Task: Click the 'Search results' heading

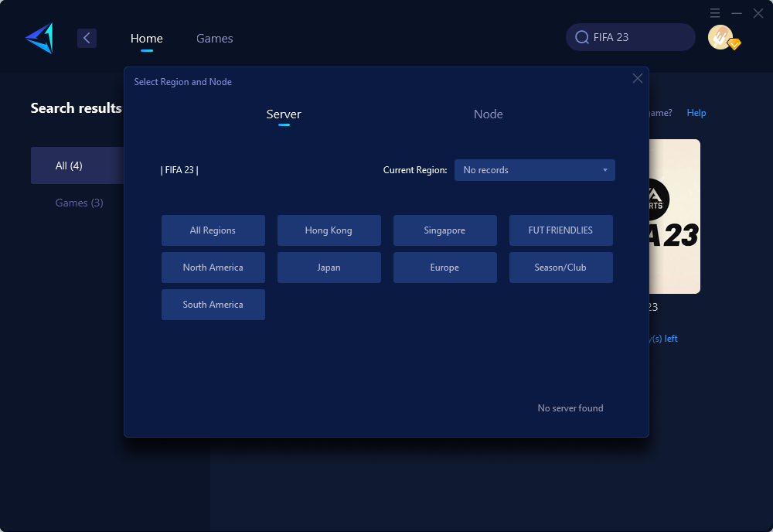Action: tap(77, 108)
